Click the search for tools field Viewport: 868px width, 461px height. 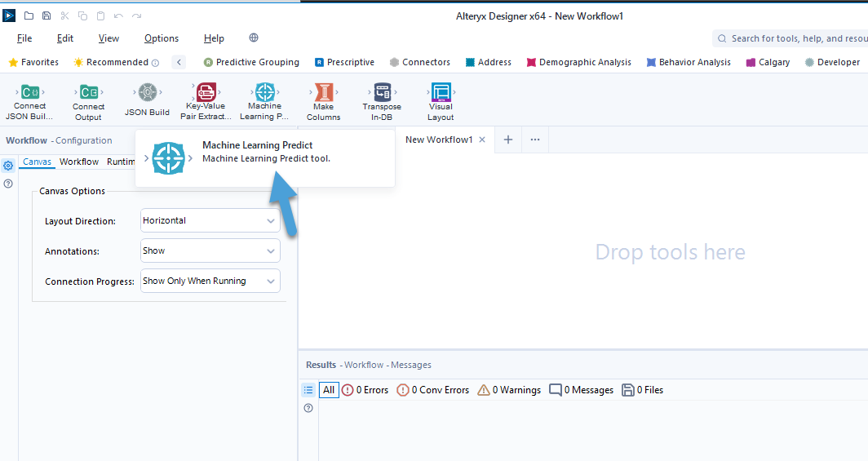790,38
